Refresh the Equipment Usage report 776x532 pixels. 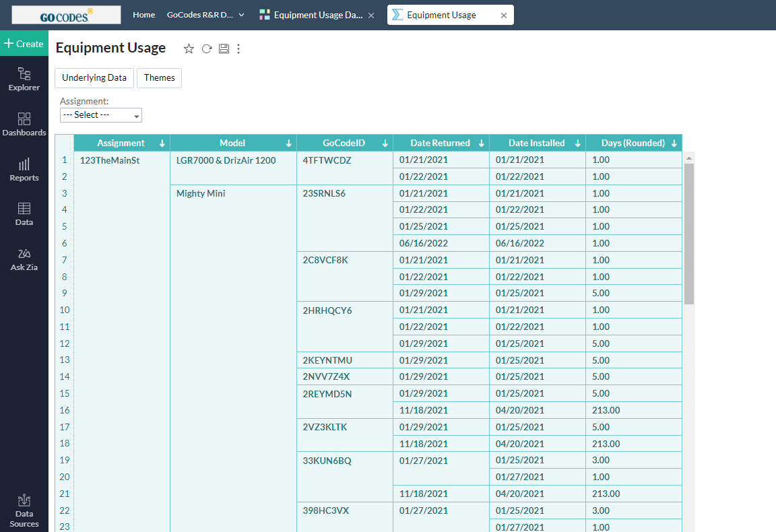coord(207,48)
